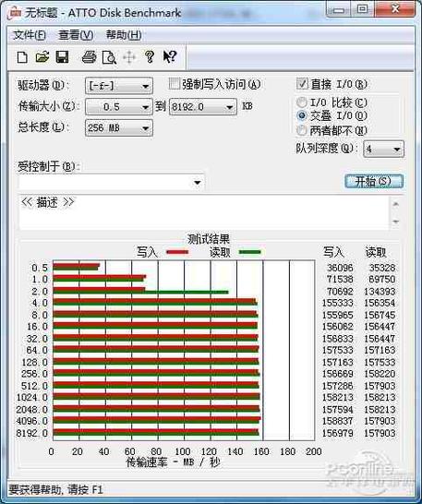Open the 总长度 256 MB dropdown
This screenshot has width=422, height=504.
point(119,128)
